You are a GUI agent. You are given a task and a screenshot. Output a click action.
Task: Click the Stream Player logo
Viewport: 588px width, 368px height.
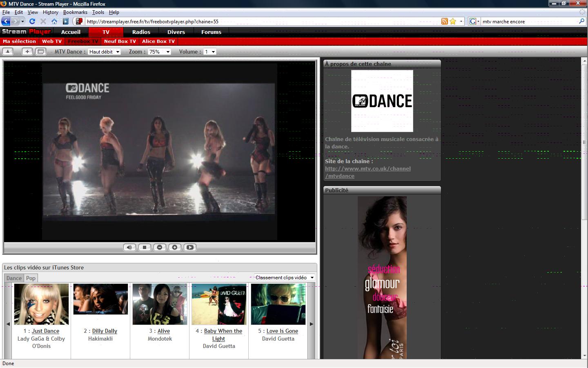pyautogui.click(x=27, y=31)
